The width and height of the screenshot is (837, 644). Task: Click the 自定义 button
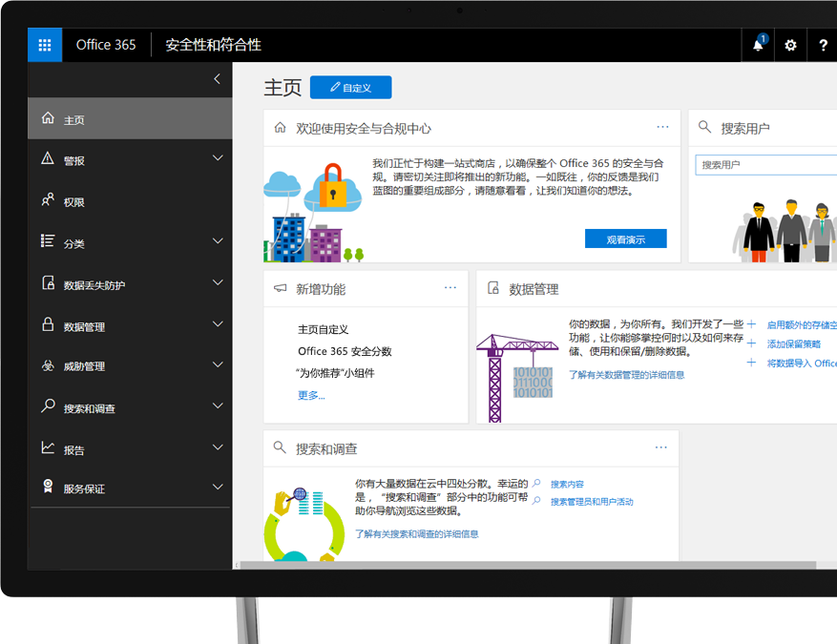350,88
